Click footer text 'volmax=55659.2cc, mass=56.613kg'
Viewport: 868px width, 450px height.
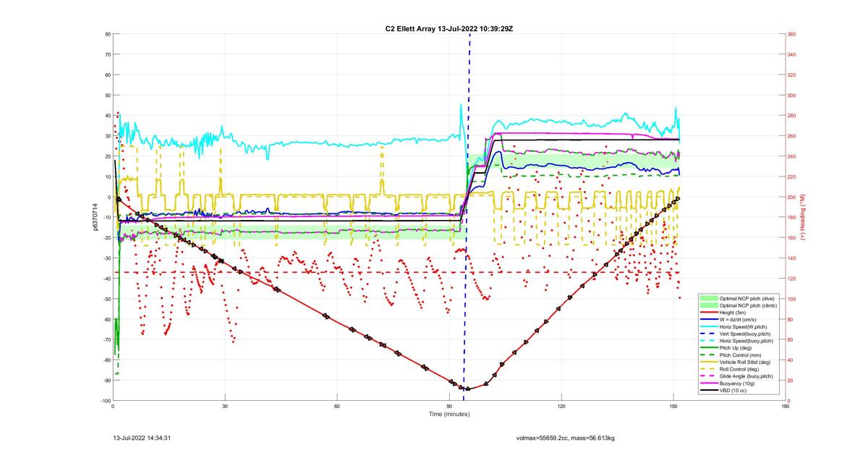pos(566,438)
